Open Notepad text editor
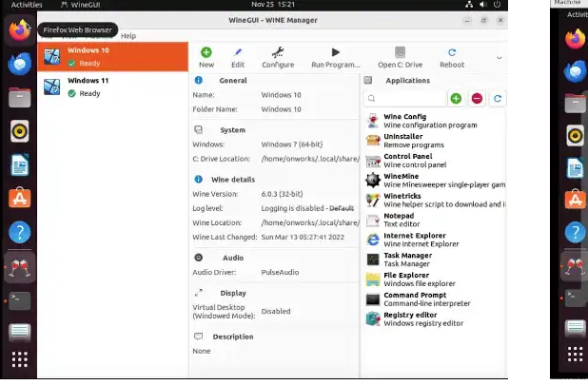Viewport: 588px width, 385px height. pos(434,220)
